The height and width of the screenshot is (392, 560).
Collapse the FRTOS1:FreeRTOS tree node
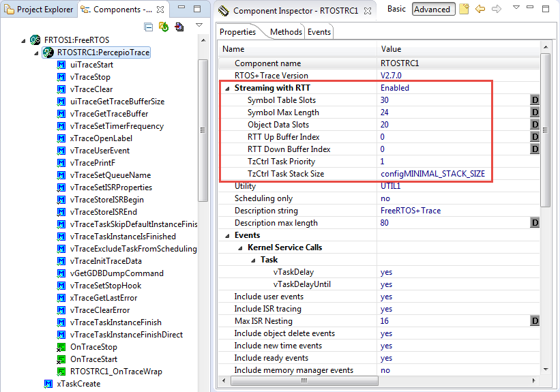coord(25,40)
